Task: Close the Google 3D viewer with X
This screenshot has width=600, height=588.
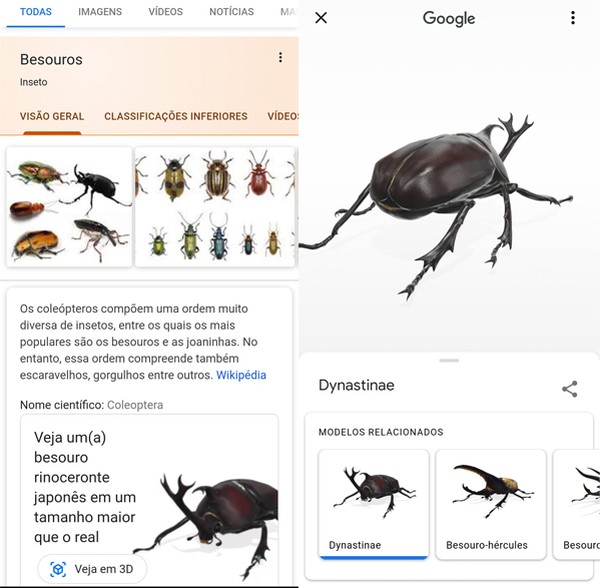Action: [321, 18]
